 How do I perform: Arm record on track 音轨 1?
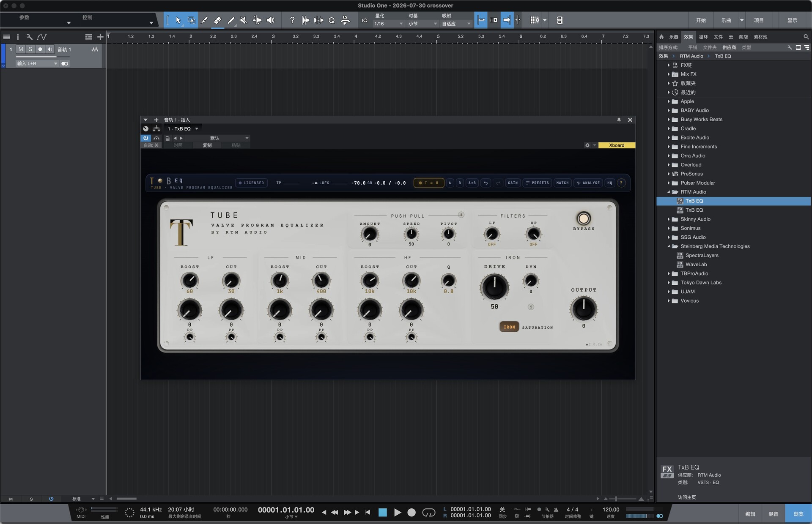[40, 49]
